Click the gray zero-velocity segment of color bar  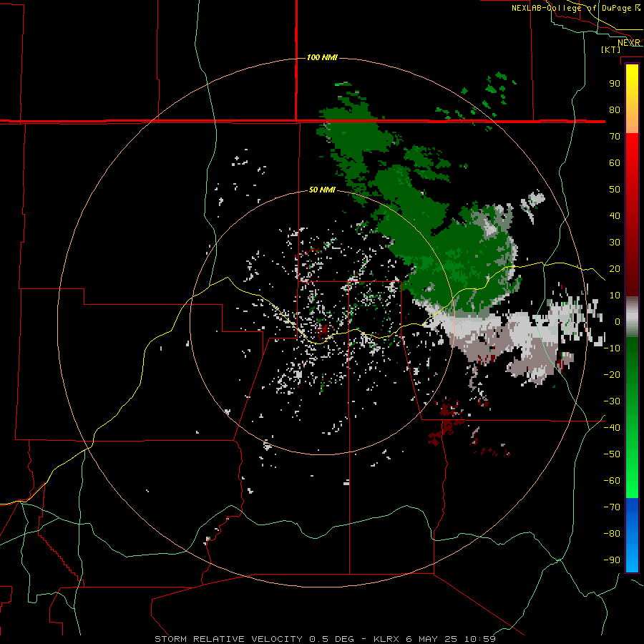click(x=632, y=317)
